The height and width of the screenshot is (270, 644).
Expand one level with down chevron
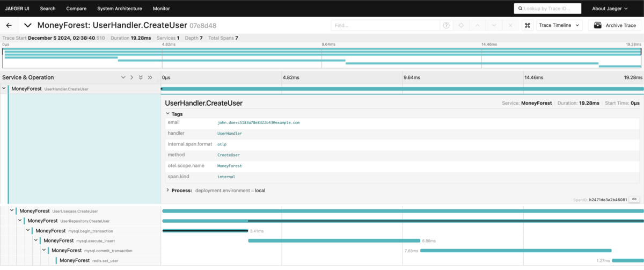click(x=123, y=77)
